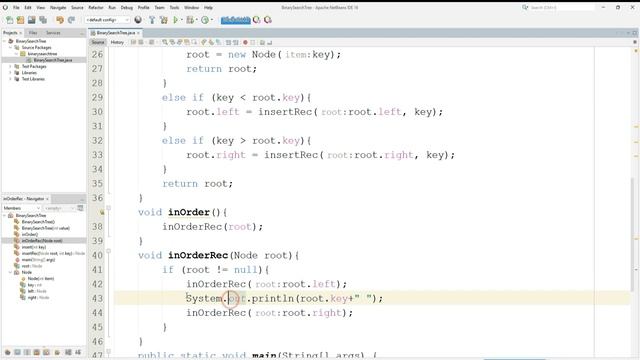Toggle Show Static Members filter in Navigator
The width and height of the screenshot is (640, 360).
27,352
